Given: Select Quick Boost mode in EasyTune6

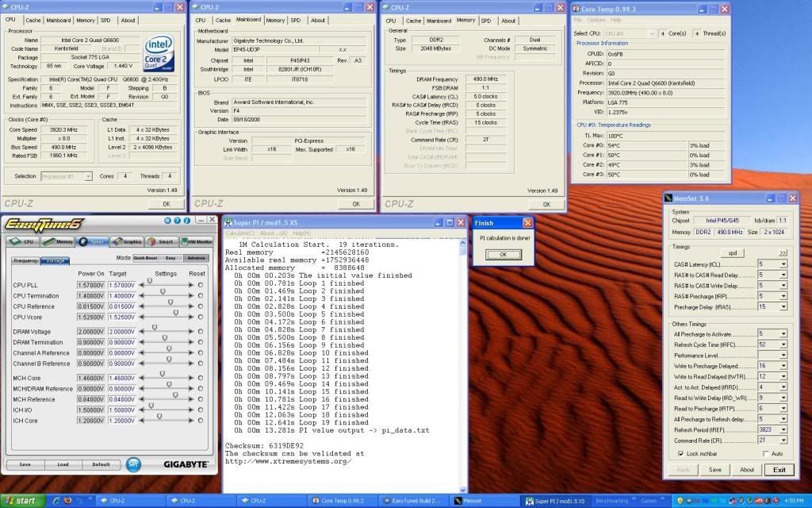Looking at the screenshot, I should tap(145, 258).
